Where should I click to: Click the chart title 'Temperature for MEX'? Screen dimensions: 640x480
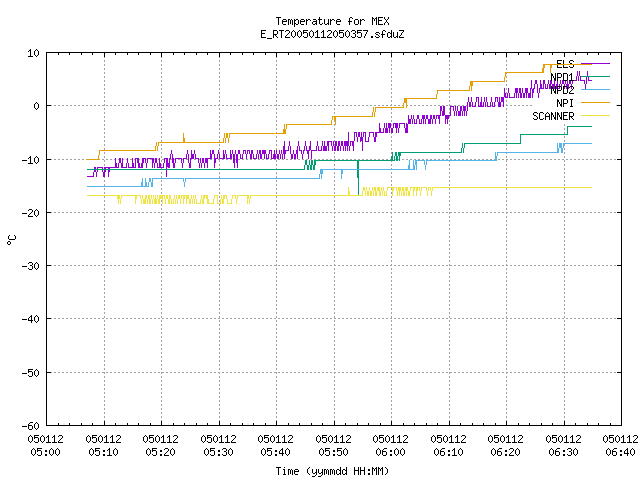click(332, 21)
